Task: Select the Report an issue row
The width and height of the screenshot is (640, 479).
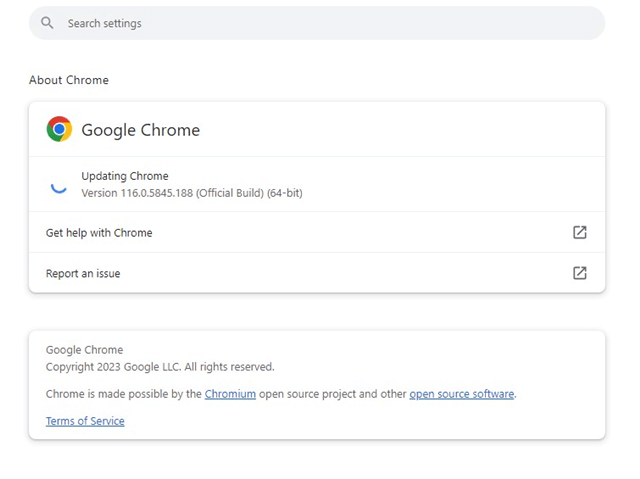Action: coord(317,273)
